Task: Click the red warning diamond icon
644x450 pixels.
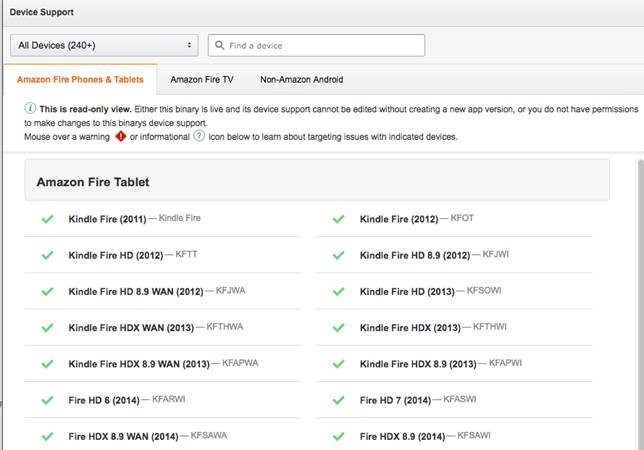Action: coord(121,136)
